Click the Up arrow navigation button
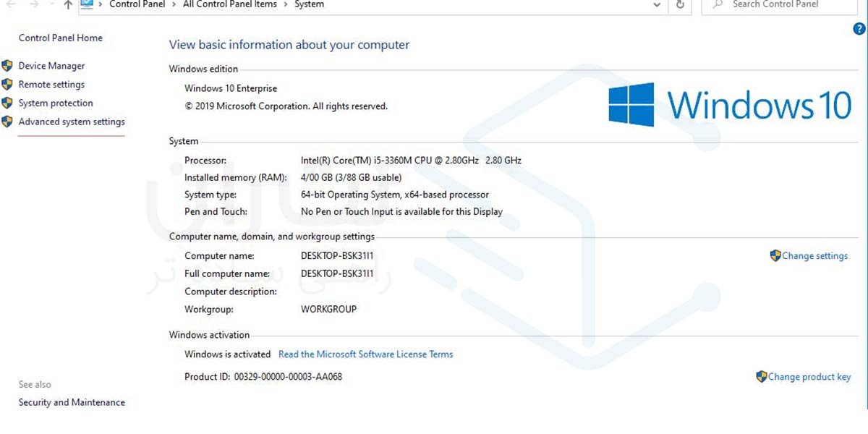Screen dimensions: 868x434 coord(67,5)
